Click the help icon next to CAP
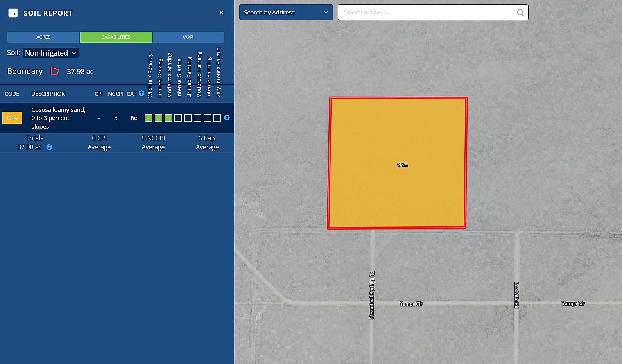Screen dimensions: 622x364 click(x=142, y=93)
